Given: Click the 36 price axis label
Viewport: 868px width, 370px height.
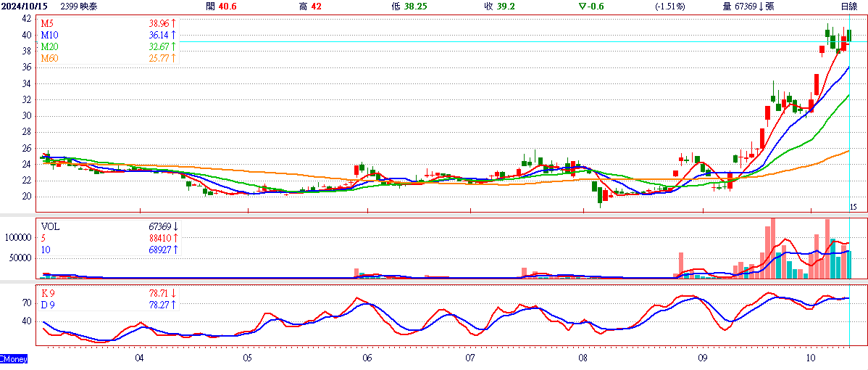Looking at the screenshot, I should point(26,67).
